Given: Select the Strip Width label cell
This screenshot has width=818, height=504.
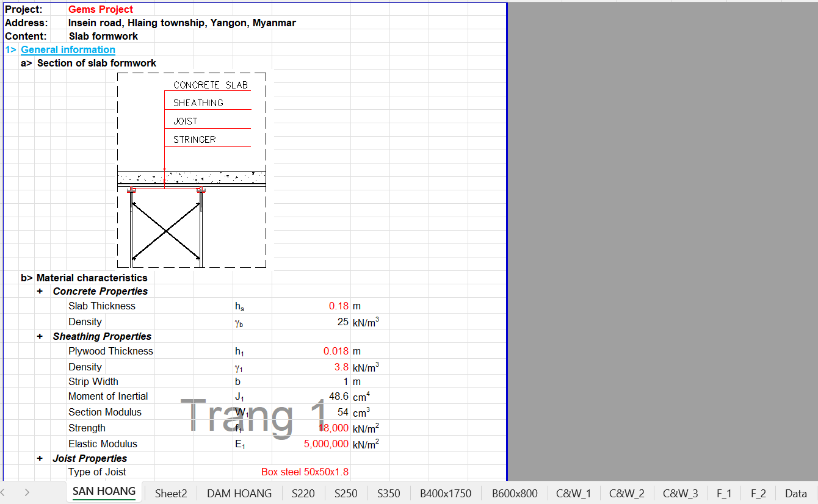Looking at the screenshot, I should tap(93, 381).
